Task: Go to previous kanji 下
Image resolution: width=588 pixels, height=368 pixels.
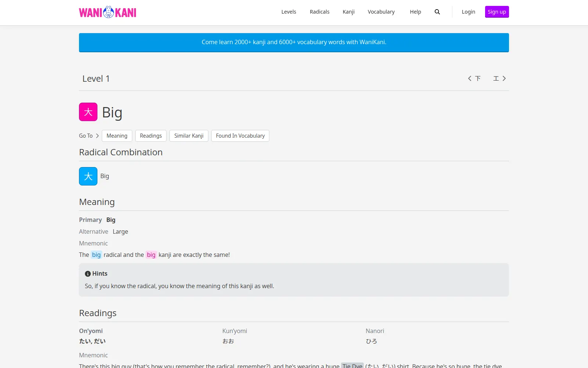Action: 474,78
